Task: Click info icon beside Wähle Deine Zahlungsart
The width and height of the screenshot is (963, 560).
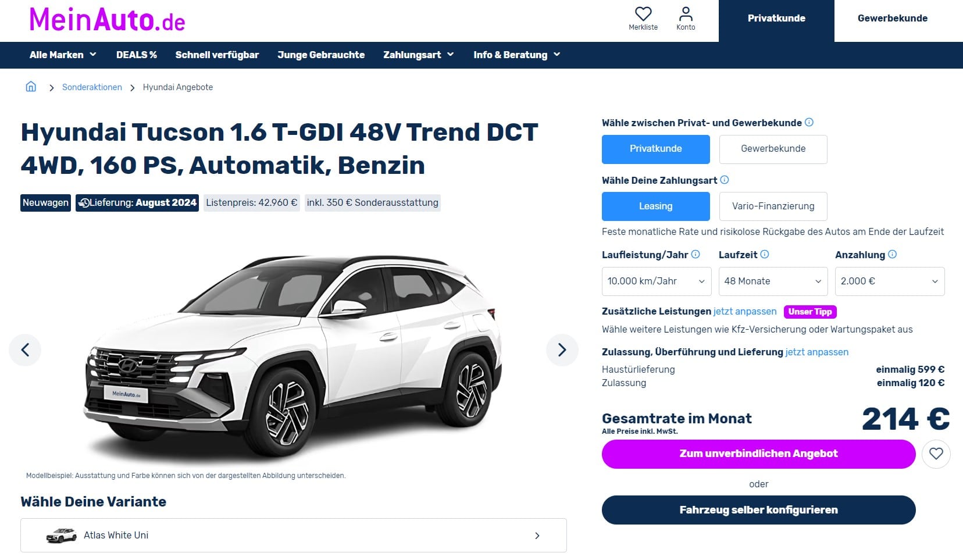Action: tap(725, 180)
